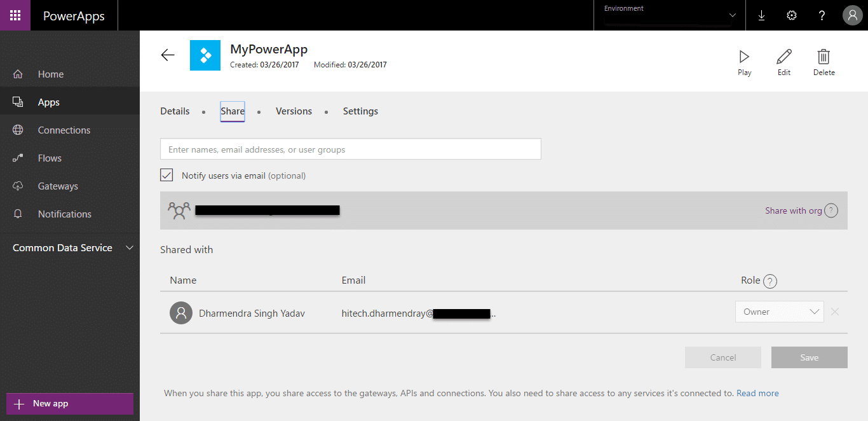Click the Apps icon in sidebar
This screenshot has height=421, width=868.
pos(18,102)
